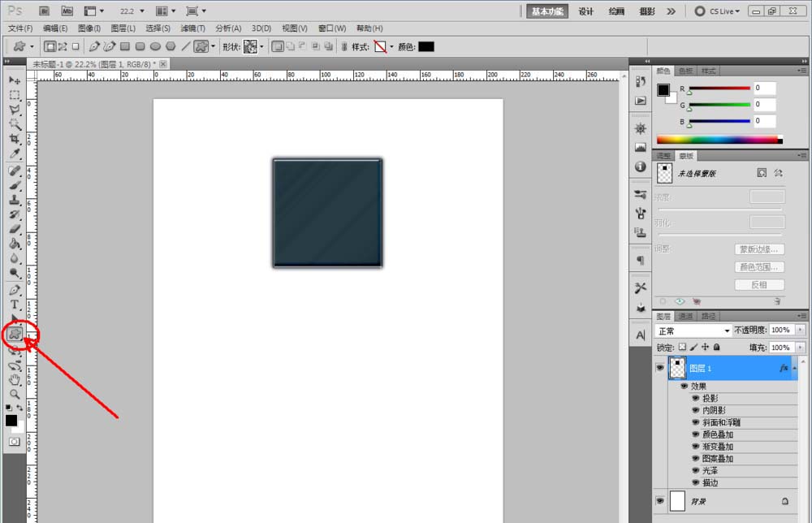Screen dimensions: 812x523
Task: Hide layer 图层 1 with its eye icon
Action: pyautogui.click(x=659, y=368)
